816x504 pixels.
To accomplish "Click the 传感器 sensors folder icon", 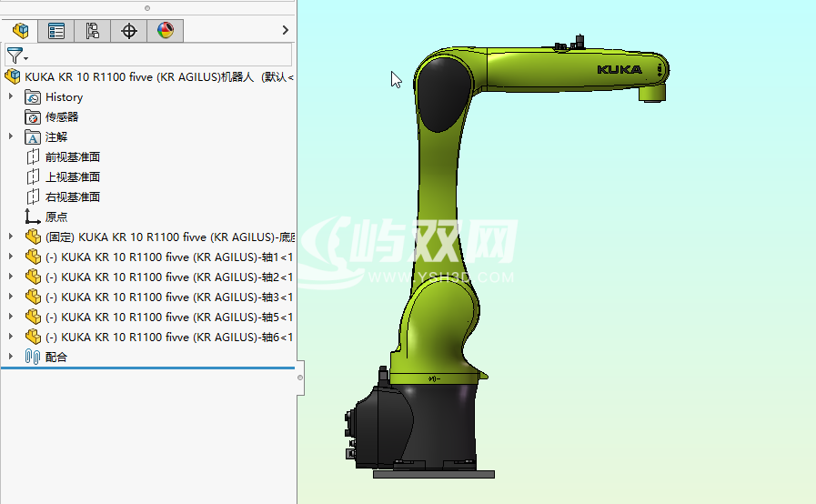I will [x=33, y=117].
